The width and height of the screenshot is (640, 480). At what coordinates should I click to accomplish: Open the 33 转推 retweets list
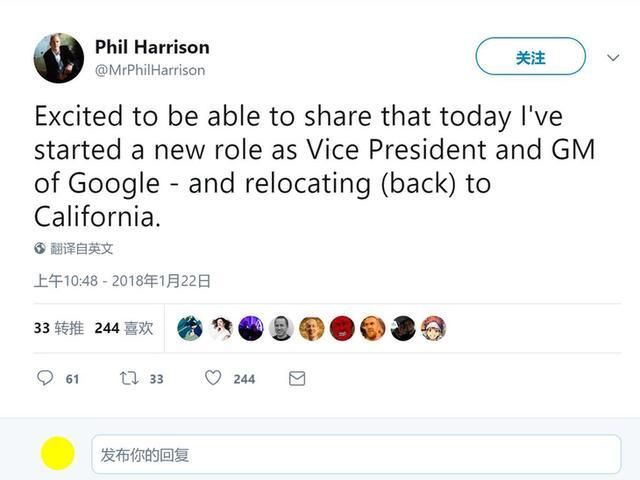pyautogui.click(x=57, y=328)
